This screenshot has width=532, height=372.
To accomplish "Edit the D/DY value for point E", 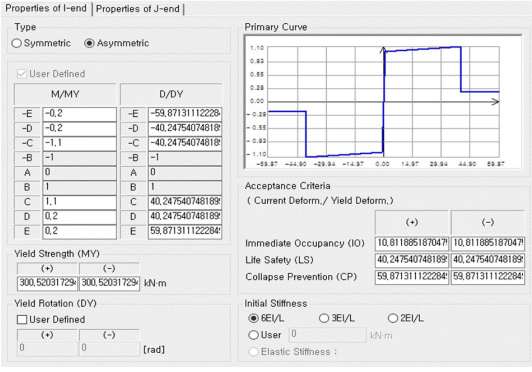I will click(x=185, y=232).
